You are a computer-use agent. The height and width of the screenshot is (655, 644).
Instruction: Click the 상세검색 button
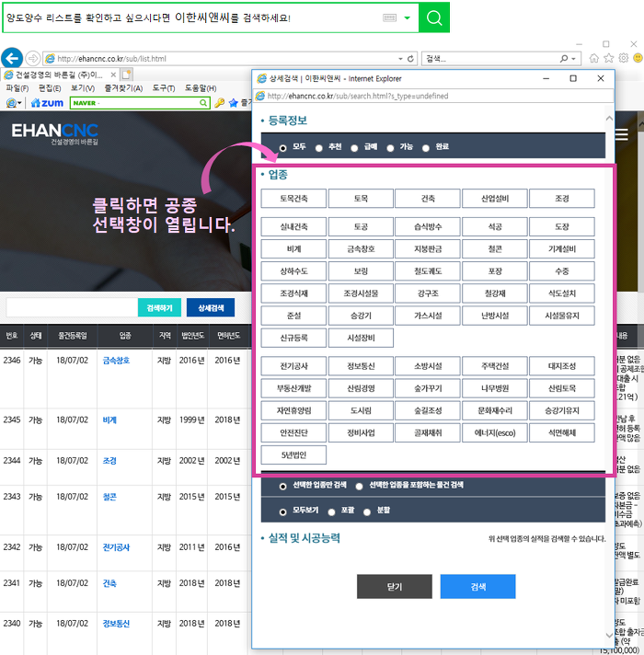[211, 308]
